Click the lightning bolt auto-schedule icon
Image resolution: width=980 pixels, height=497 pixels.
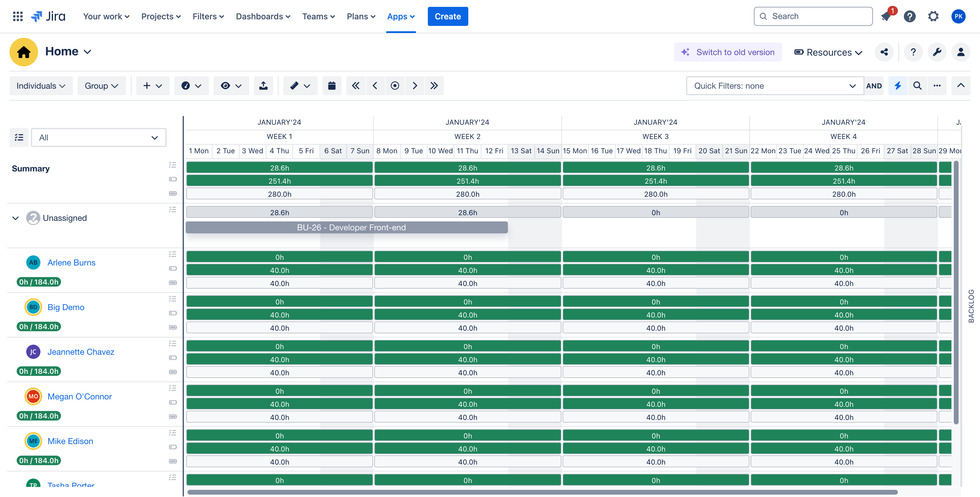[x=898, y=86]
